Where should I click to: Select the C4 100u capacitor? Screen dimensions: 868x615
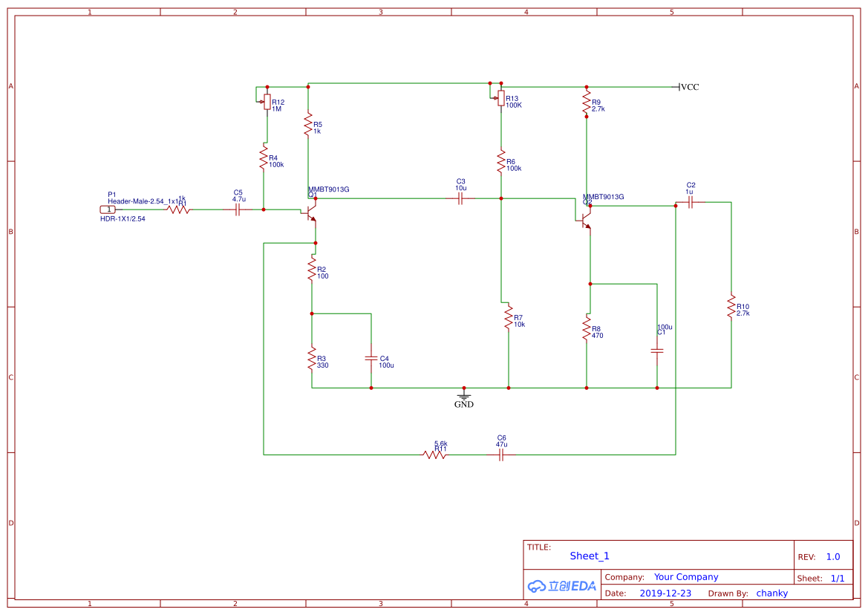[x=371, y=359]
